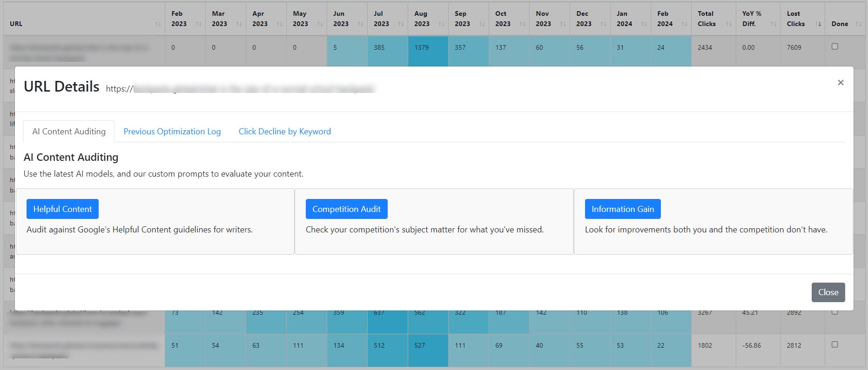Click the gray Close button
Screen dimensions: 868x370
828,292
